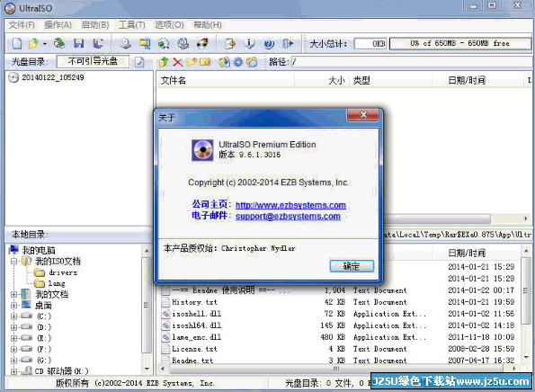The height and width of the screenshot is (392, 535).
Task: Click the Help question mark icon
Action: coord(269,44)
